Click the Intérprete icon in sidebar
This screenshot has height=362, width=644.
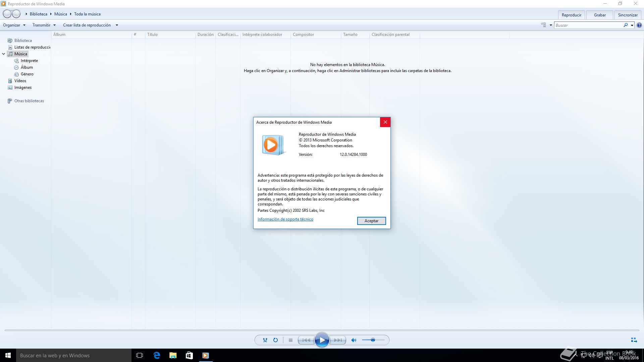(16, 61)
